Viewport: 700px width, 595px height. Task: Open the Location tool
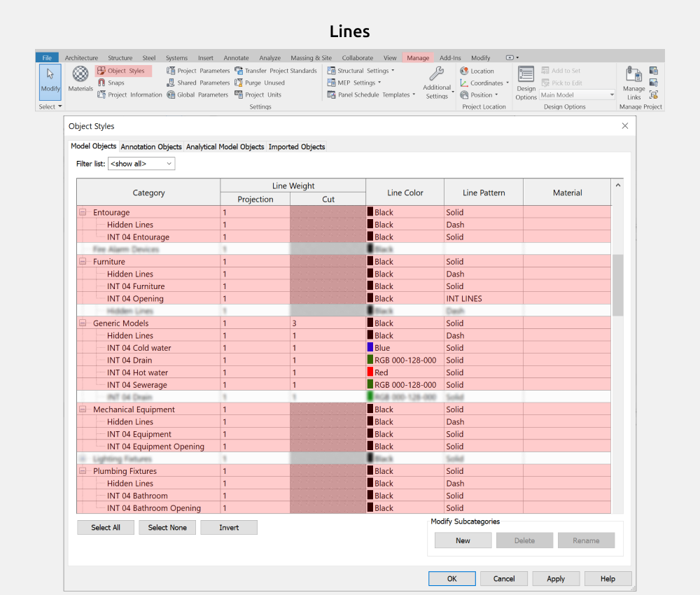(x=477, y=71)
